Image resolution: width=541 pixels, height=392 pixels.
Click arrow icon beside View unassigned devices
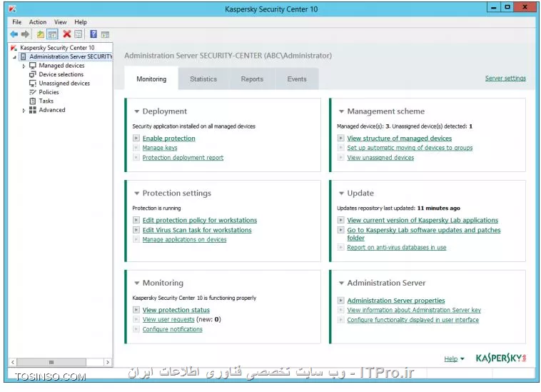341,157
